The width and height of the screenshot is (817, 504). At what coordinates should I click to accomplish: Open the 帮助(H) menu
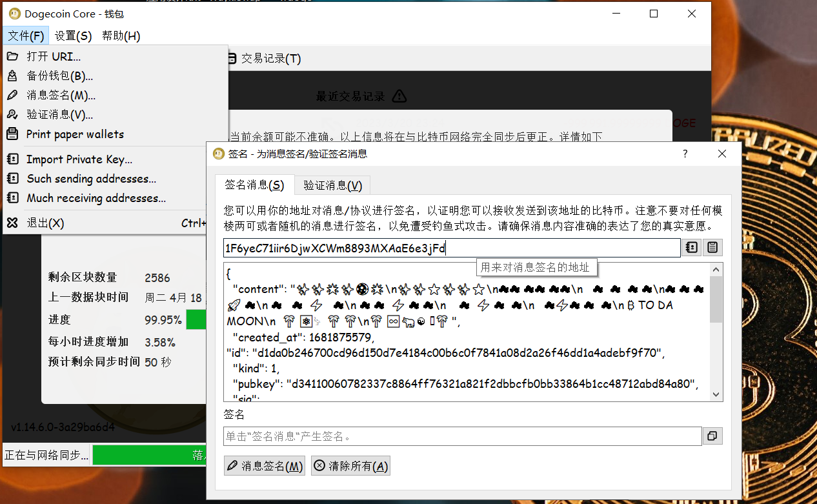tap(121, 35)
